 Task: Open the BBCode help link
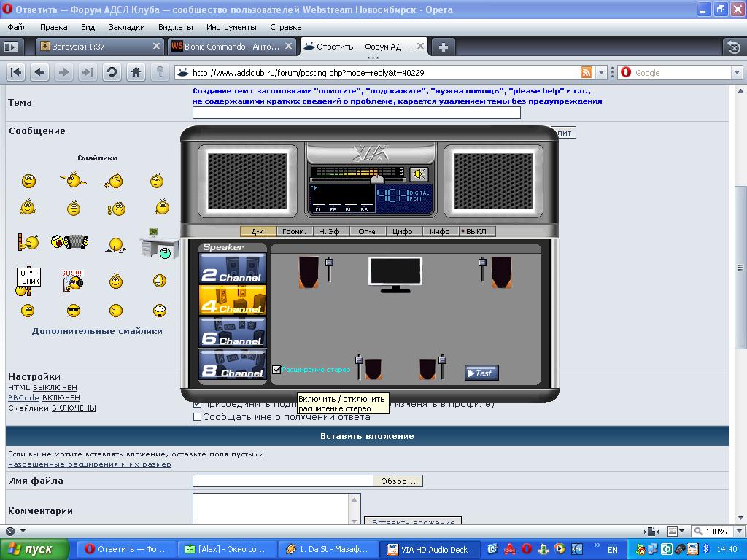pos(24,397)
